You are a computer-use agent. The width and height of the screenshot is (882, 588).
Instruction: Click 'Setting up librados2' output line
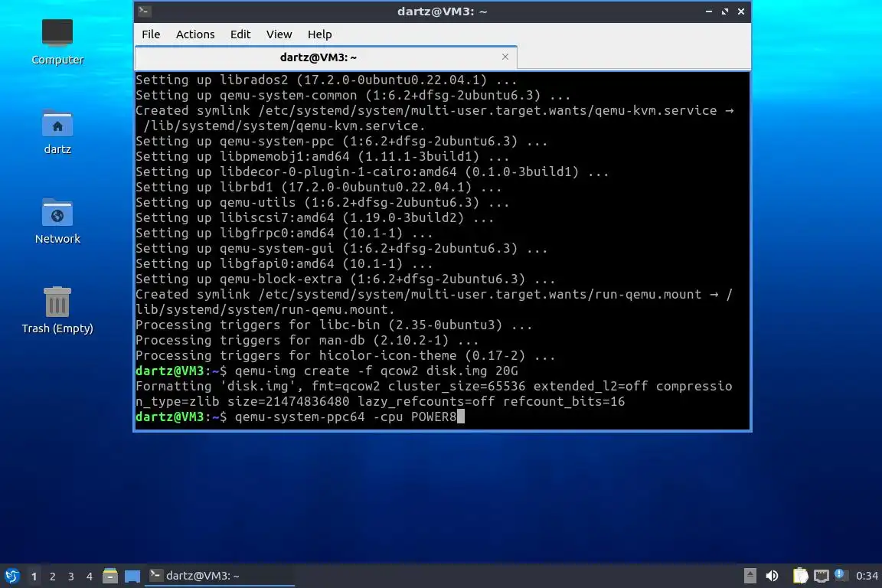pos(326,80)
